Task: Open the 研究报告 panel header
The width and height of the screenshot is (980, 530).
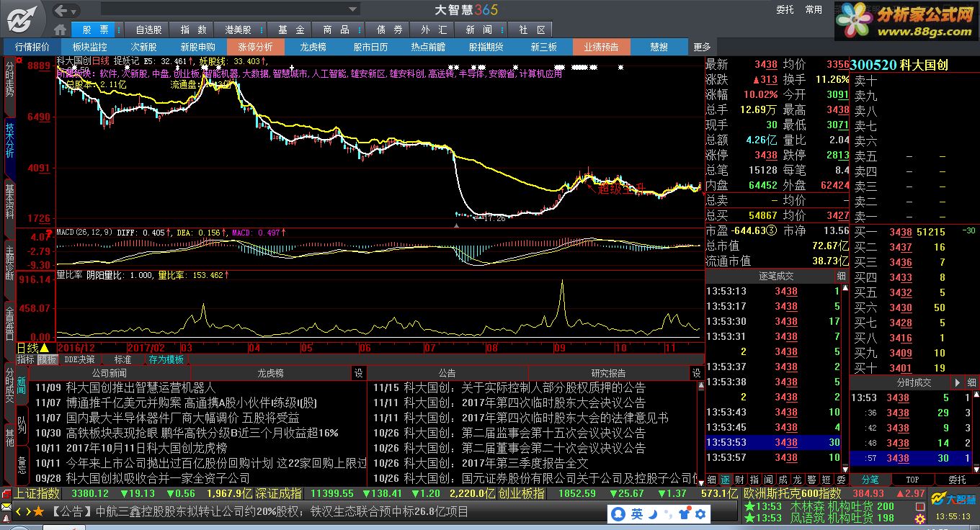Action: pos(608,373)
